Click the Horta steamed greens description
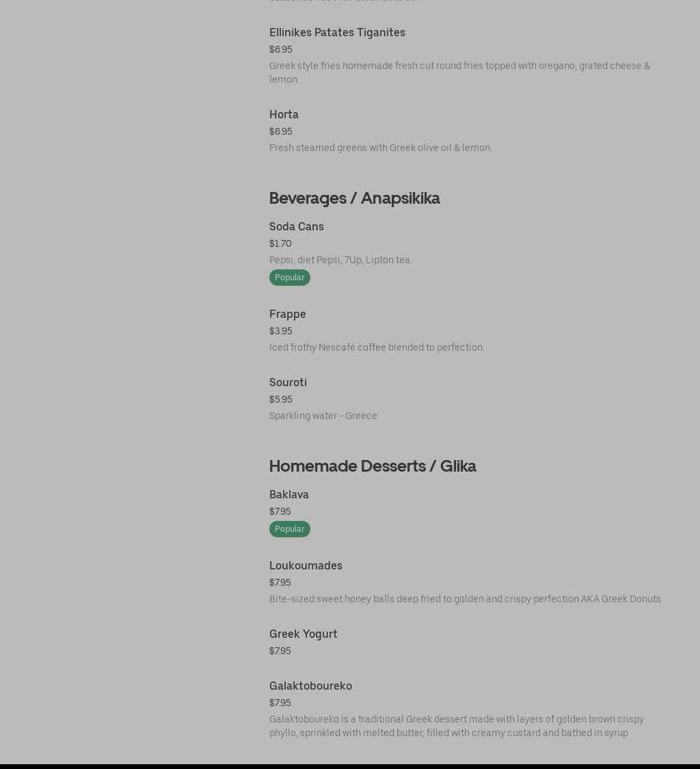The image size is (700, 769). (380, 148)
